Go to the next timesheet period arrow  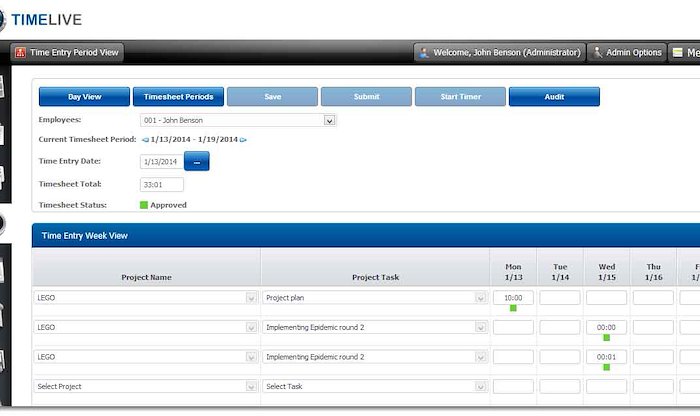[243, 140]
